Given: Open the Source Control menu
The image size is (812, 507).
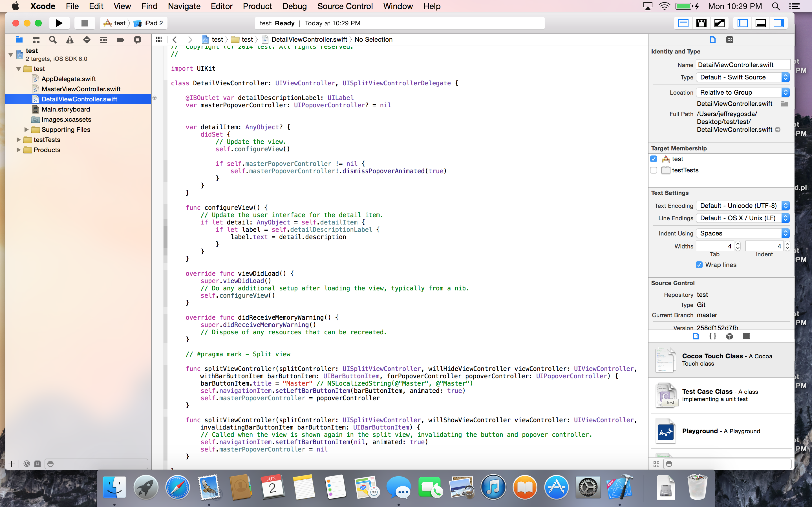Looking at the screenshot, I should point(345,6).
